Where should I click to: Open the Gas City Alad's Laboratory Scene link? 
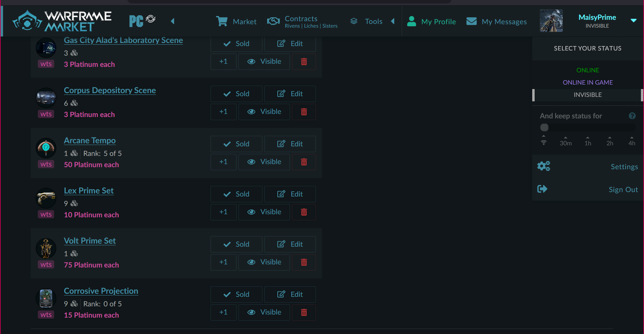click(123, 40)
